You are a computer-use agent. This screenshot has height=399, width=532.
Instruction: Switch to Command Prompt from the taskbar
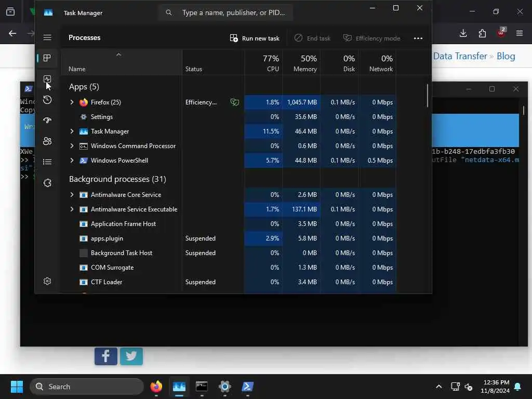(202, 387)
